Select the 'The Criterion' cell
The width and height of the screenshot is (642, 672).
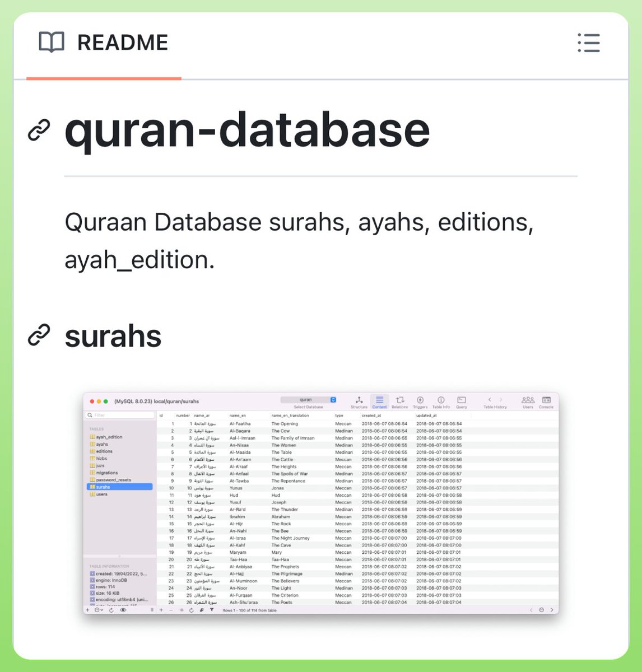285,595
